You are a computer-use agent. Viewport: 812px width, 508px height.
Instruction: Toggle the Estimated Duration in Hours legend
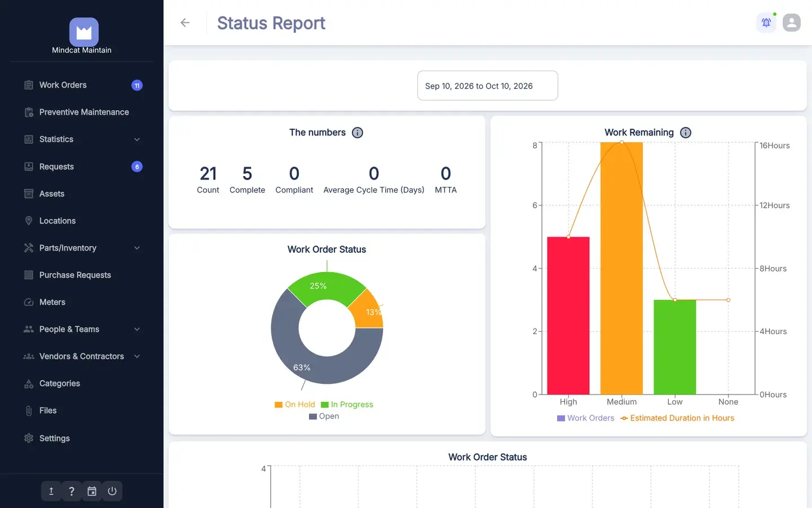[x=677, y=418]
